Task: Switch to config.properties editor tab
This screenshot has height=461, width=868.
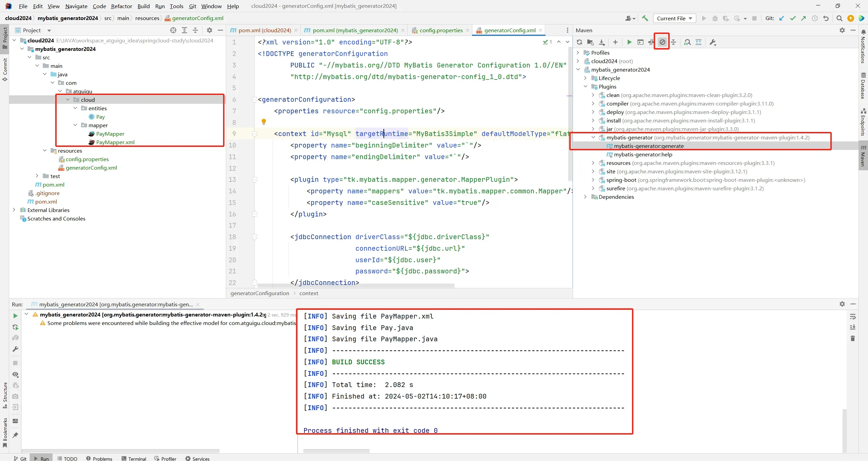Action: click(x=440, y=30)
